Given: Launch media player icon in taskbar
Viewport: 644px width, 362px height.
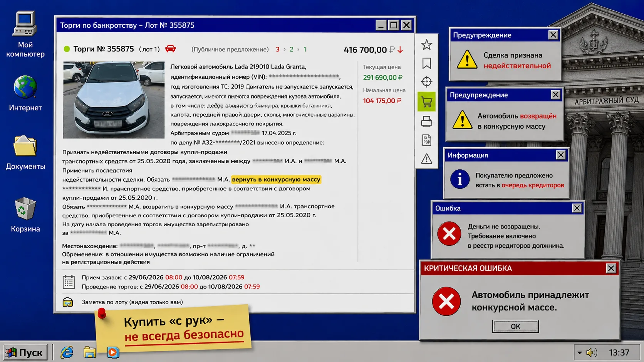Looking at the screenshot, I should [x=113, y=352].
